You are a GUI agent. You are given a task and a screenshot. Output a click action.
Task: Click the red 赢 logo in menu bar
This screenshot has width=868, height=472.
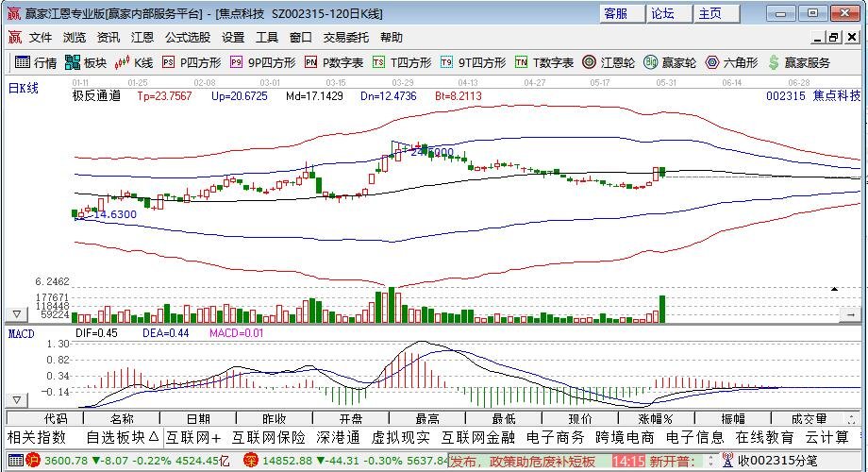point(15,38)
